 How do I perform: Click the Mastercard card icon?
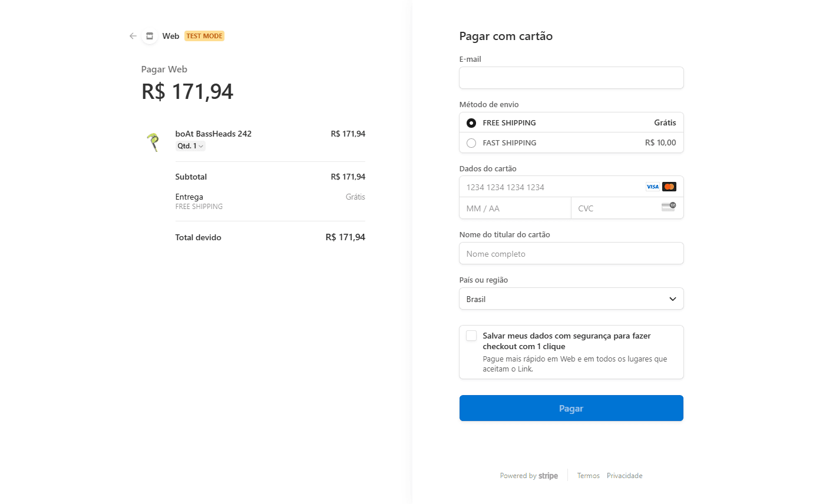pos(669,187)
